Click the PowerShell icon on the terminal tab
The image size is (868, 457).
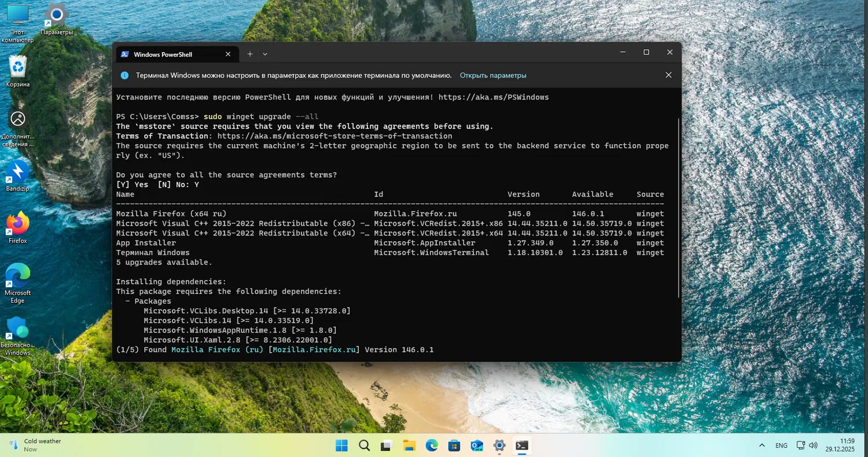pyautogui.click(x=124, y=54)
